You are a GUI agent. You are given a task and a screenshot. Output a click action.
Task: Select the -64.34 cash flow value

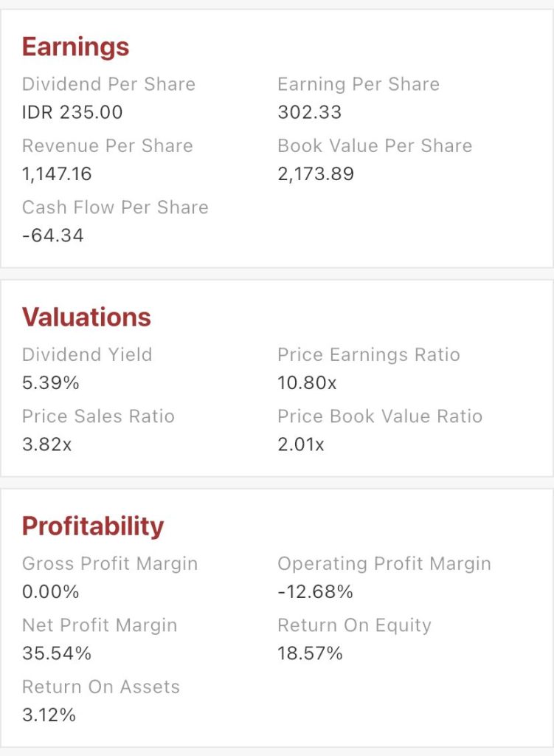52,236
